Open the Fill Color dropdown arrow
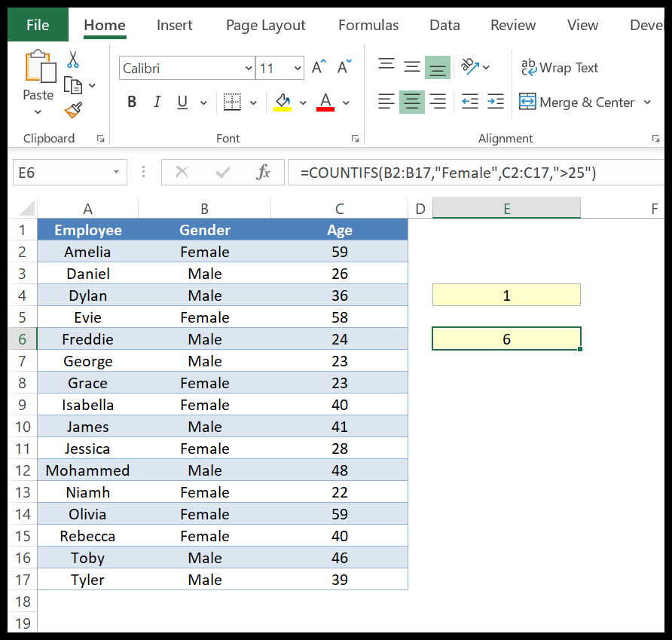Screen dimensions: 672x640 click(x=303, y=102)
